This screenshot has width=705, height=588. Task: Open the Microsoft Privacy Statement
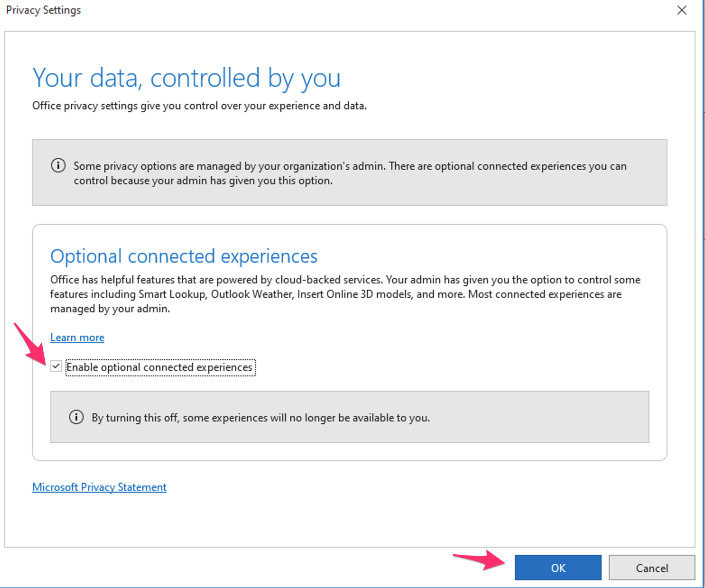[99, 487]
